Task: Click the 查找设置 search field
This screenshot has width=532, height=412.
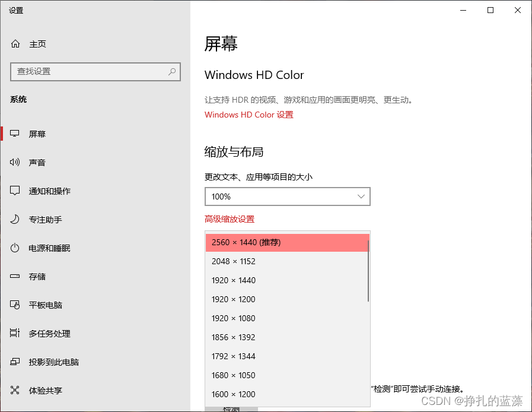Action: [x=95, y=72]
